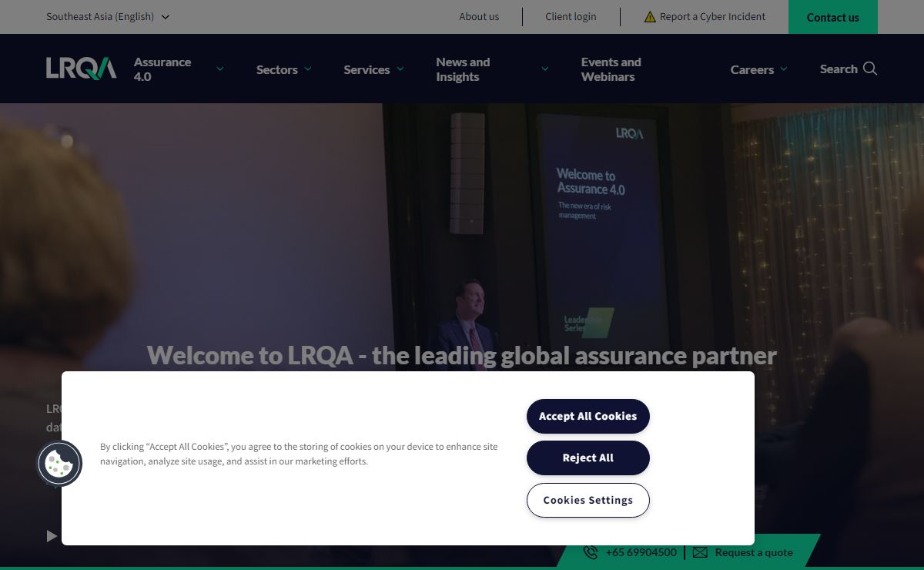The width and height of the screenshot is (924, 570).
Task: Click the warning triangle icon beside Report a Cyber Incident
Action: pos(650,16)
